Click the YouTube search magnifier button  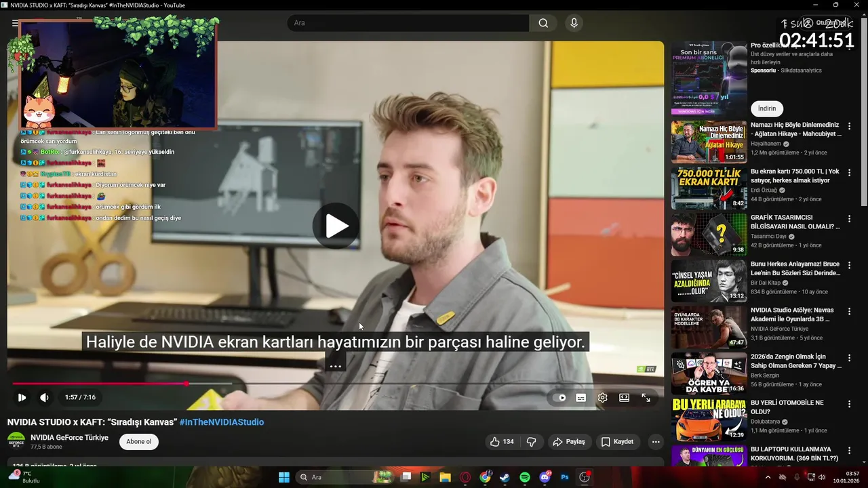[543, 23]
